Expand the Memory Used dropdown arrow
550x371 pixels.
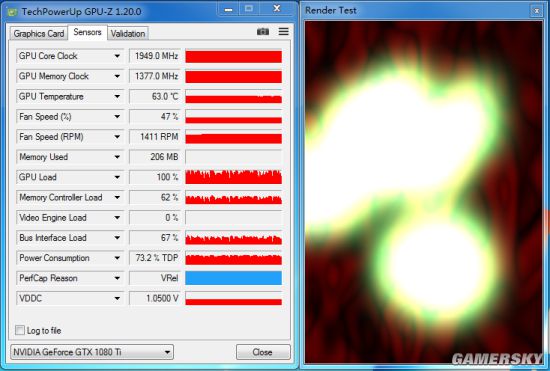click(117, 157)
